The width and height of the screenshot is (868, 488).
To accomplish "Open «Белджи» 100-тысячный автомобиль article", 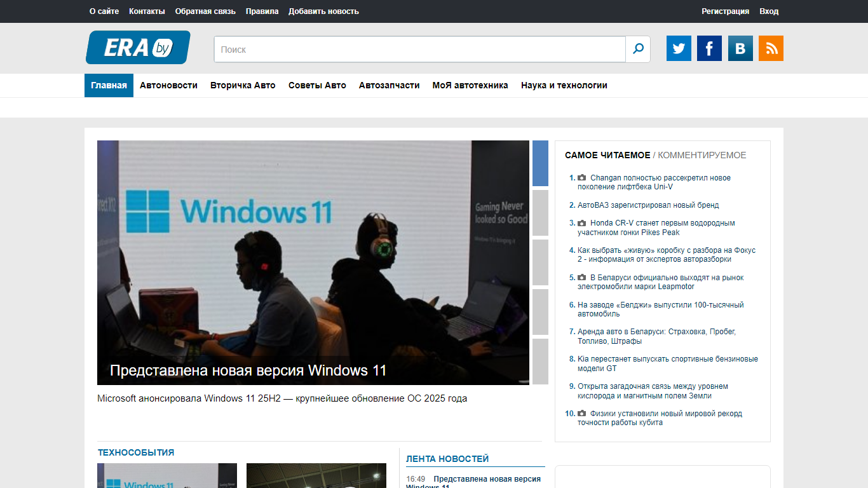I will (660, 309).
